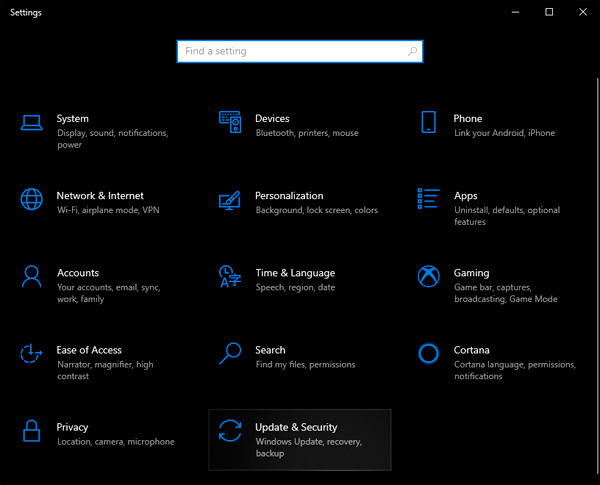600x485 pixels.
Task: Click the Cortana ring icon
Action: click(x=429, y=353)
